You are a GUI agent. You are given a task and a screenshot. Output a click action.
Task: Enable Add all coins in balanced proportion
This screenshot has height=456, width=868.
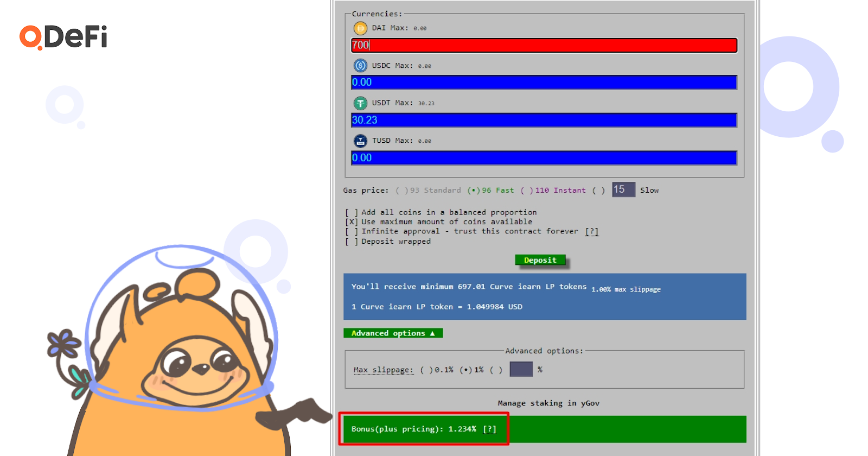pyautogui.click(x=352, y=213)
